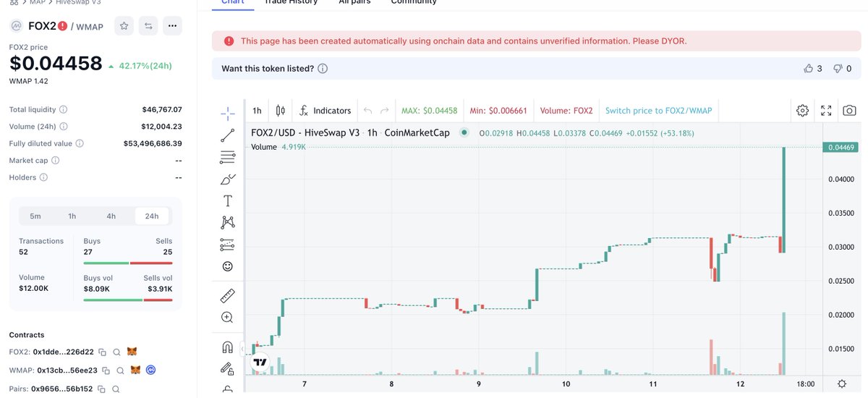
Task: Open the Indicators dialog
Action: pos(325,111)
